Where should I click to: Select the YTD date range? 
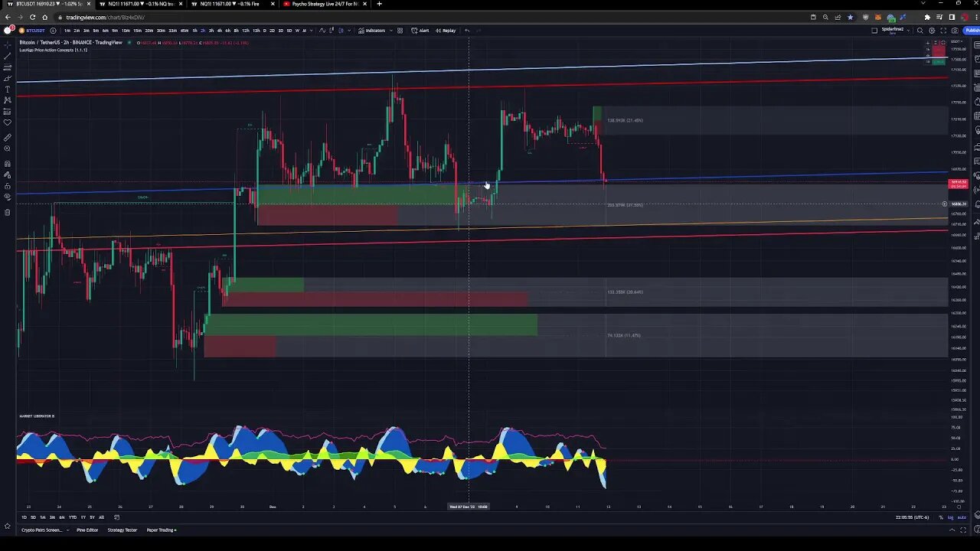click(x=73, y=517)
